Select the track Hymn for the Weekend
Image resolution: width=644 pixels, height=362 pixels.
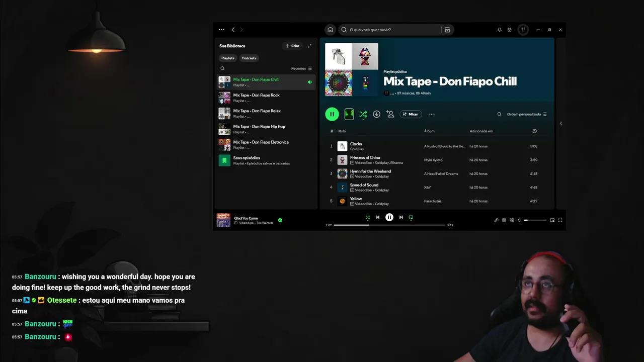point(438,173)
